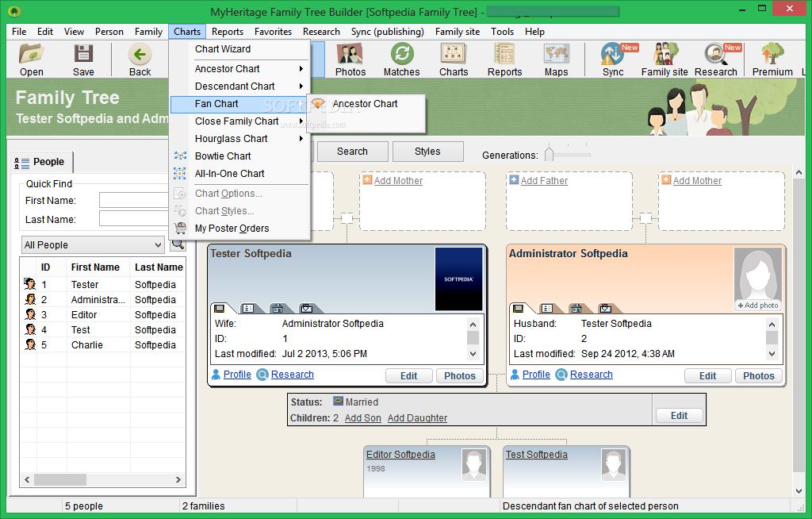Viewport: 812px width, 519px height.
Task: Select the fourth info tab icon on Administrator's card
Action: pos(605,309)
